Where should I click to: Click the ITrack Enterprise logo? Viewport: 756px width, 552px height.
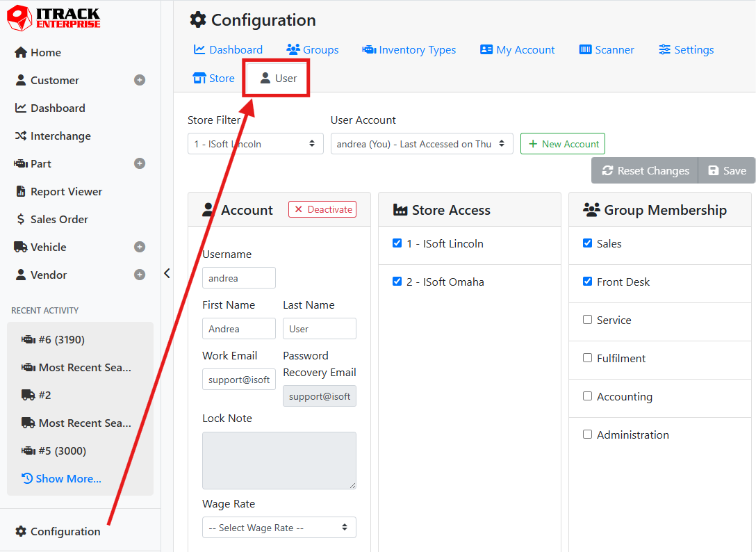pyautogui.click(x=54, y=18)
